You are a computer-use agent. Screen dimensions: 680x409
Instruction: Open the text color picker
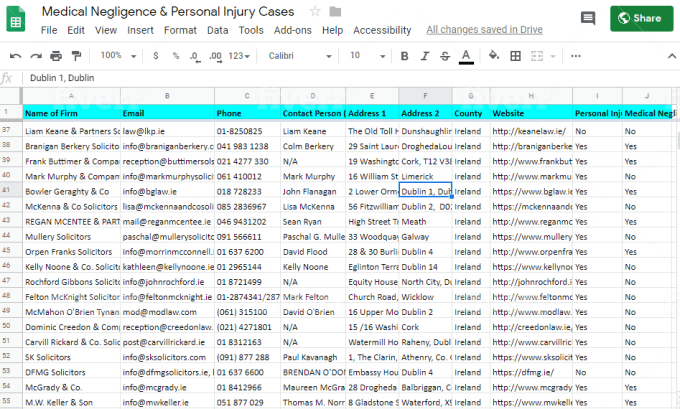[x=465, y=56]
